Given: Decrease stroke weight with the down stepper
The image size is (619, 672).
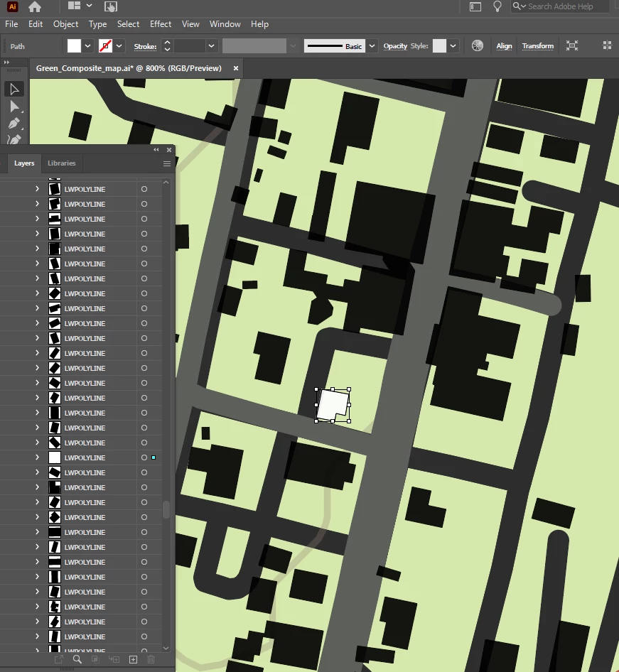Looking at the screenshot, I should point(167,50).
